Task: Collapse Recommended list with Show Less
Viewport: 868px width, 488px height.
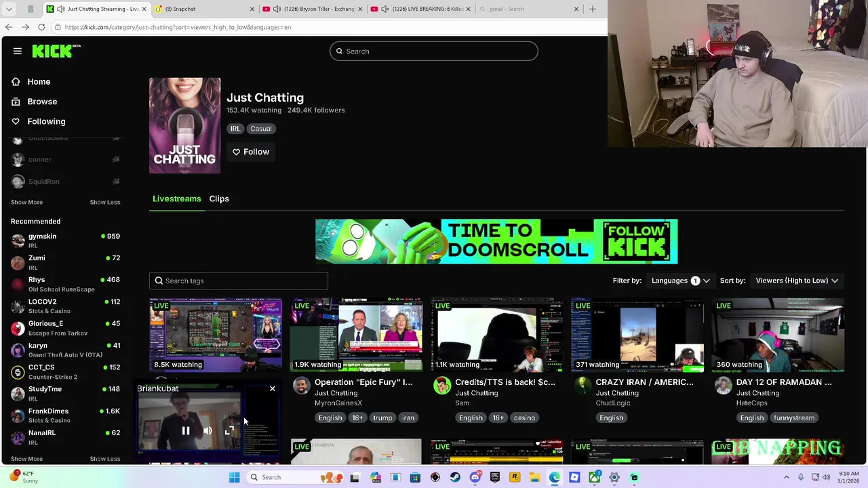Action: click(x=105, y=459)
